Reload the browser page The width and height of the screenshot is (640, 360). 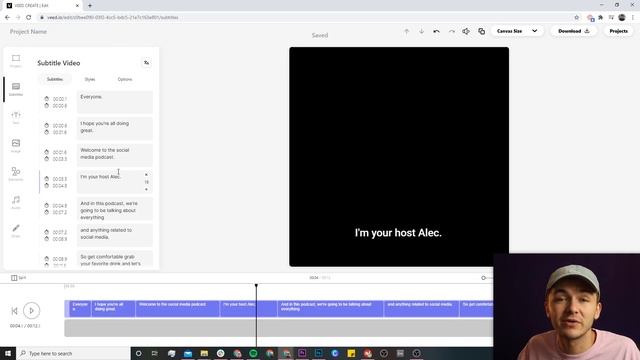pos(29,17)
